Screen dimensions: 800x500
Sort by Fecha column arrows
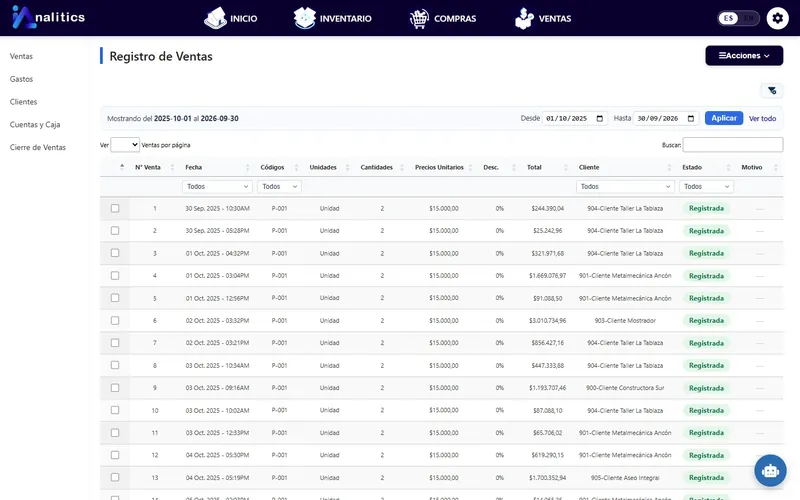point(247,167)
